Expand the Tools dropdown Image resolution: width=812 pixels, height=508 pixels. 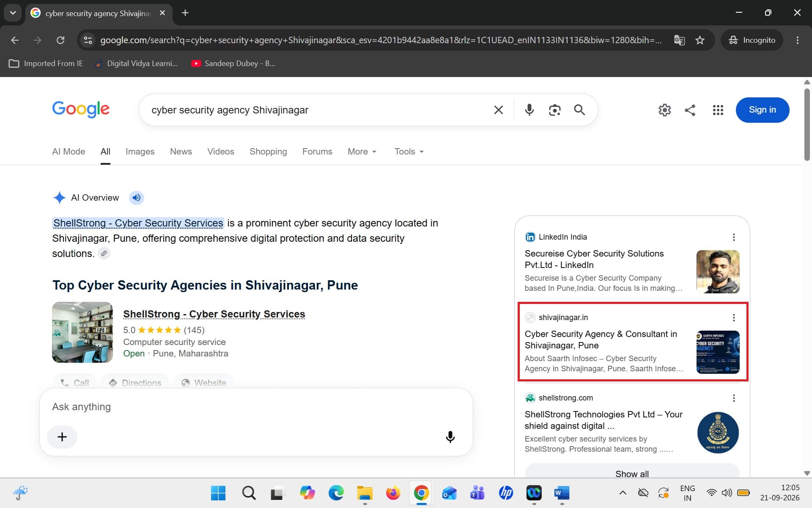coord(409,152)
